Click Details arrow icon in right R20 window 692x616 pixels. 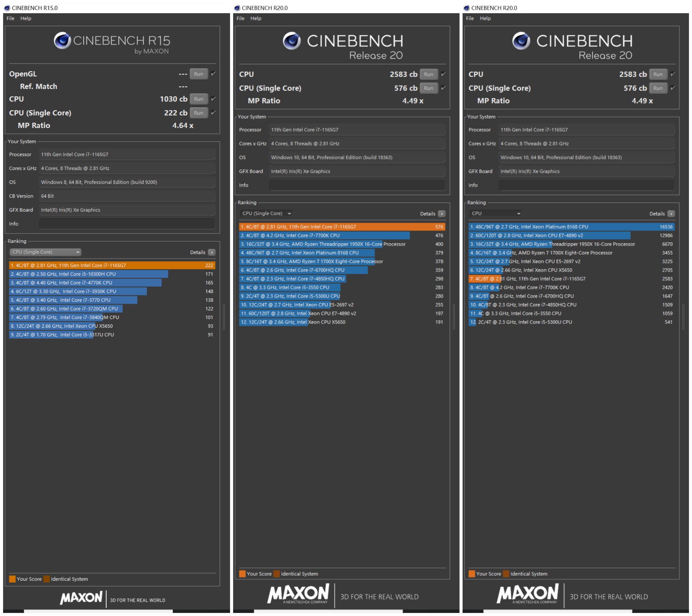tap(671, 214)
